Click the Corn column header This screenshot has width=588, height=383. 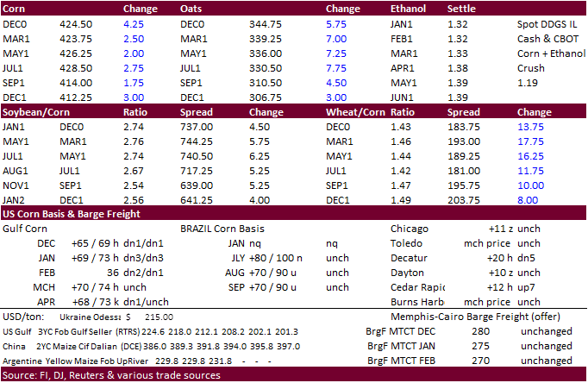[16, 9]
